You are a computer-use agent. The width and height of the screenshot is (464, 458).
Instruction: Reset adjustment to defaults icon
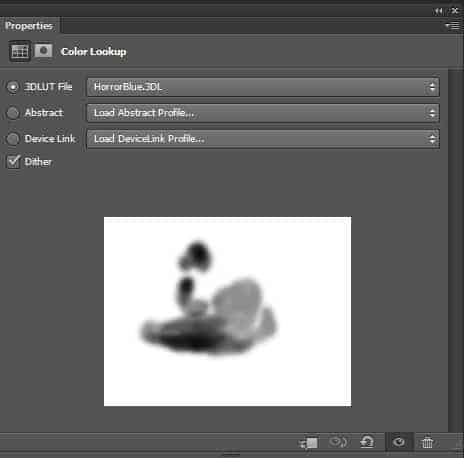[x=367, y=442]
